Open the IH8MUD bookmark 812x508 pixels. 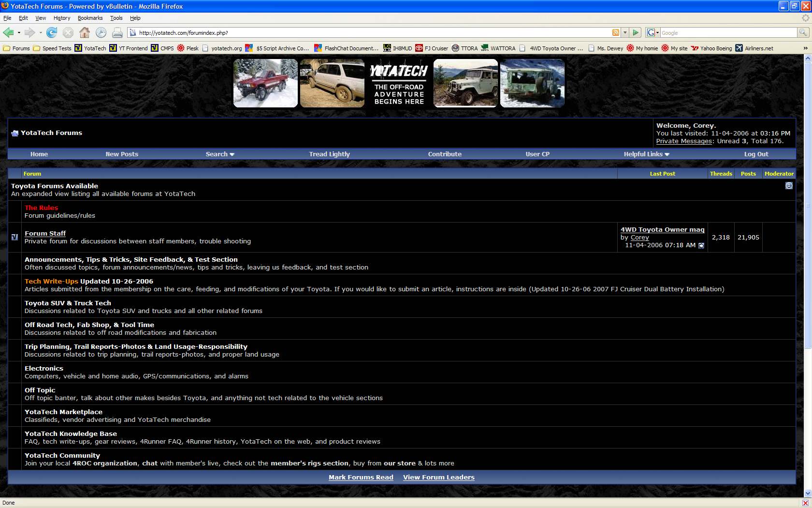(x=398, y=48)
